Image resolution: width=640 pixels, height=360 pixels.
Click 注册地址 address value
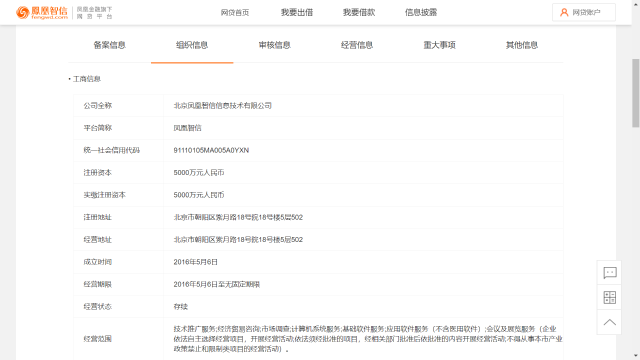tap(238, 217)
